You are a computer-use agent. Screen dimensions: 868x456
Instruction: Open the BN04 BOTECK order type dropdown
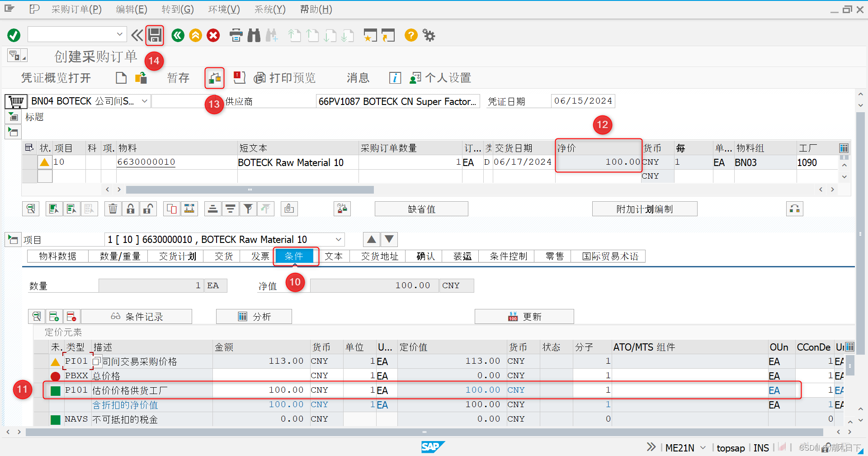144,101
